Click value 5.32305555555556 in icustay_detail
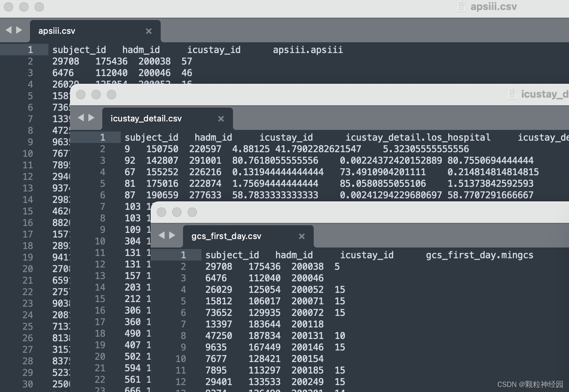The height and width of the screenshot is (392, 569). (426, 149)
